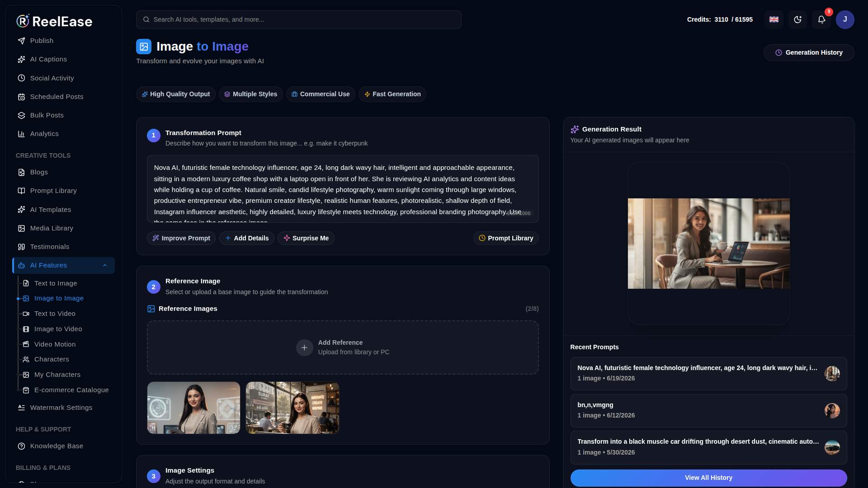Click the Multiple Styles tag
This screenshot has width=868, height=488.
[x=251, y=94]
